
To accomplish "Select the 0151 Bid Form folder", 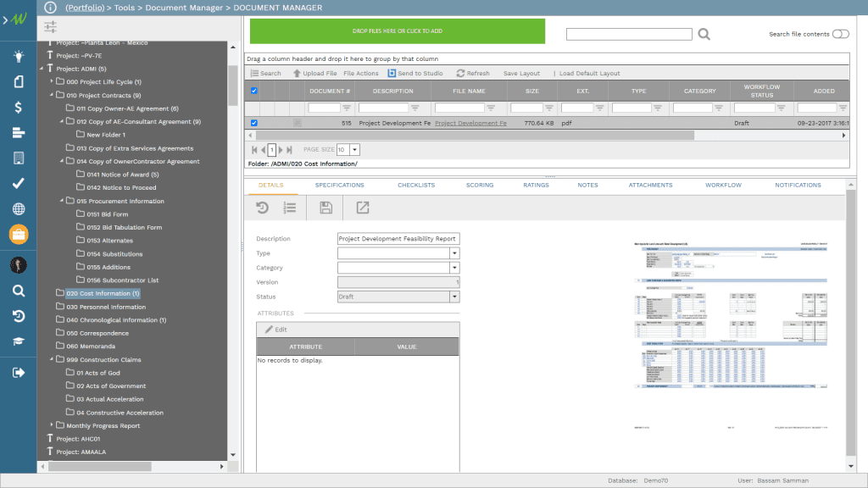I will click(x=108, y=214).
